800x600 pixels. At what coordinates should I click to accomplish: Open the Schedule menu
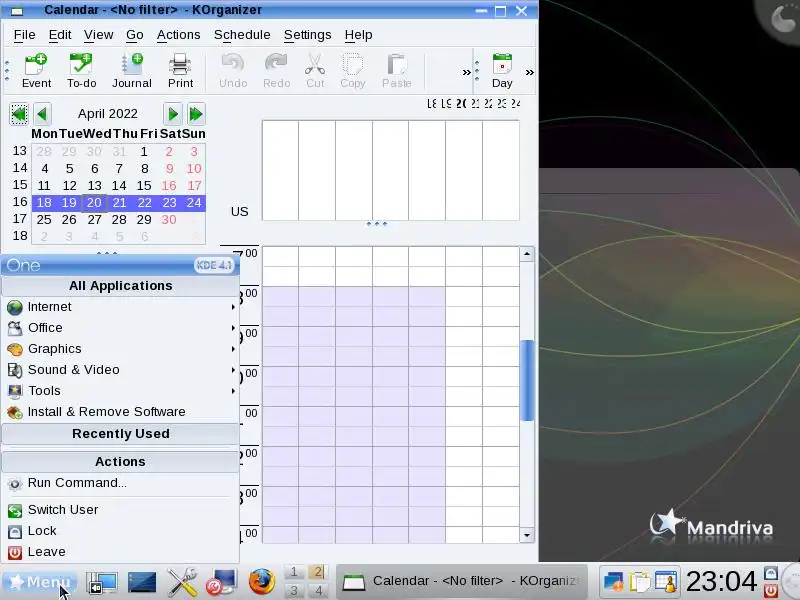242,35
